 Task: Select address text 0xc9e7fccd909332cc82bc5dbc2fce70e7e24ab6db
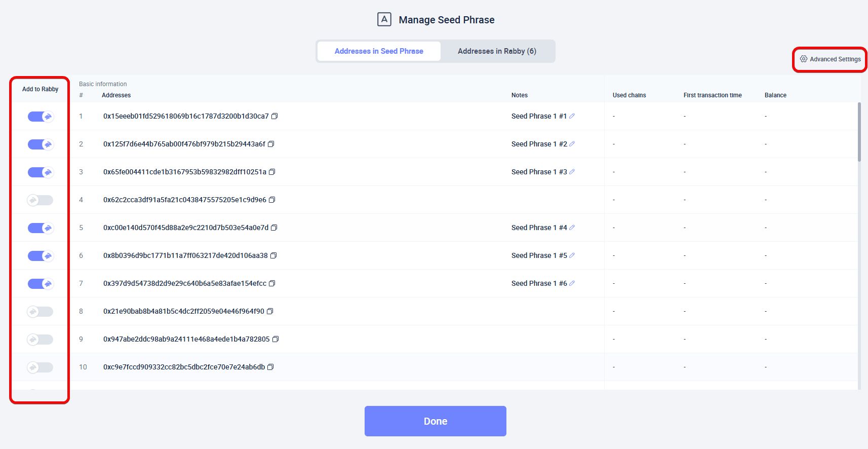pos(184,367)
